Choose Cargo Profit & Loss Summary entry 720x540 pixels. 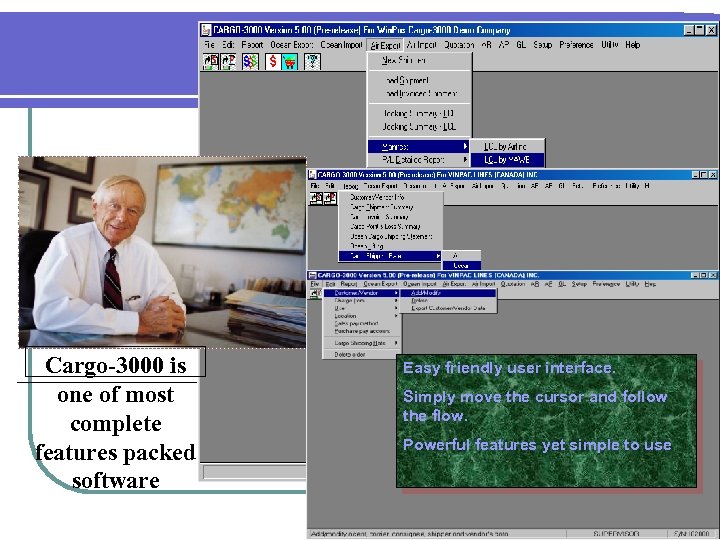point(391,226)
